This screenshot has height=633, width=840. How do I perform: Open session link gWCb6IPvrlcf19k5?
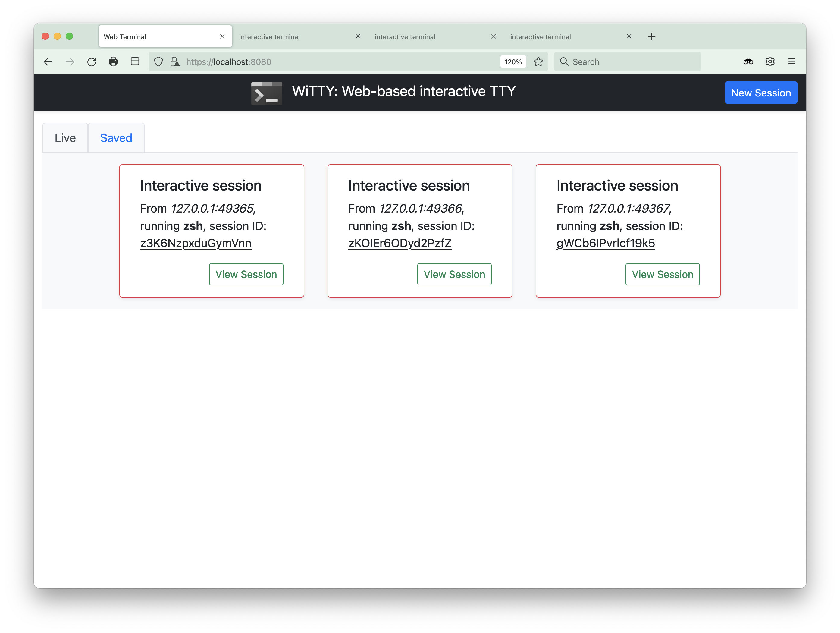[605, 243]
